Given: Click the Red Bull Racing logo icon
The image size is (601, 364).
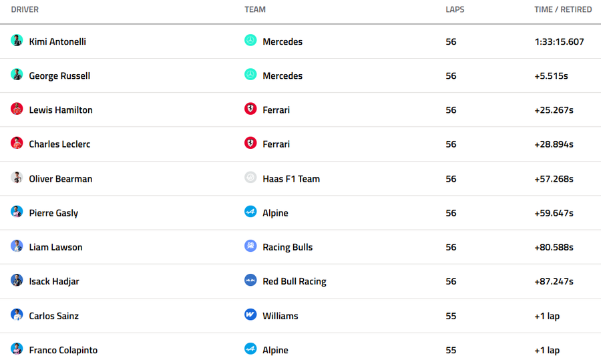Looking at the screenshot, I should (x=250, y=281).
